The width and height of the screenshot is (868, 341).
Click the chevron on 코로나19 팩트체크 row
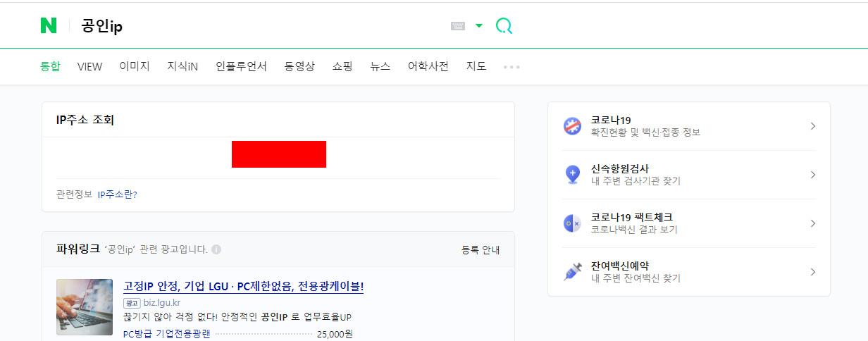pos(812,223)
